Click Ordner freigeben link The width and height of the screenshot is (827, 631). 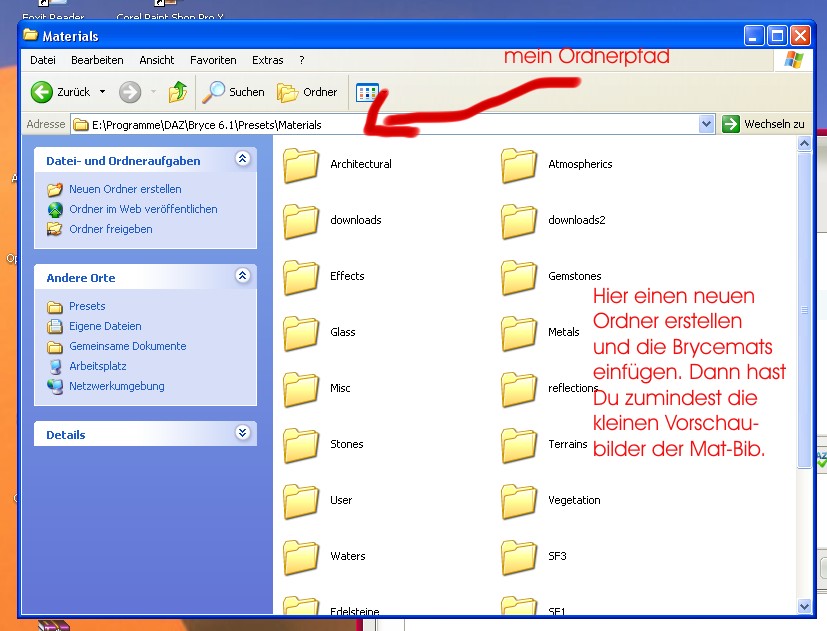111,229
